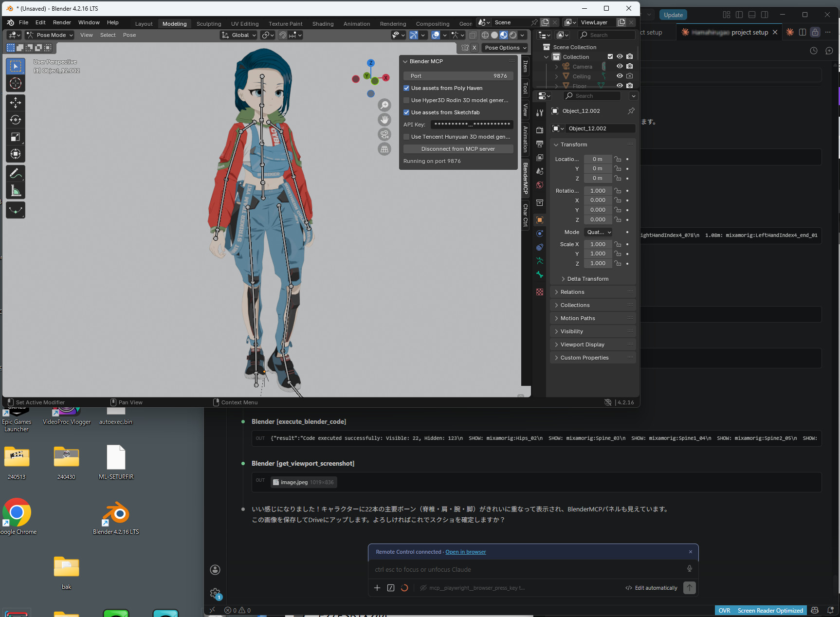Open the Pose menu in viewport header
Image resolution: width=840 pixels, height=617 pixels.
(129, 35)
